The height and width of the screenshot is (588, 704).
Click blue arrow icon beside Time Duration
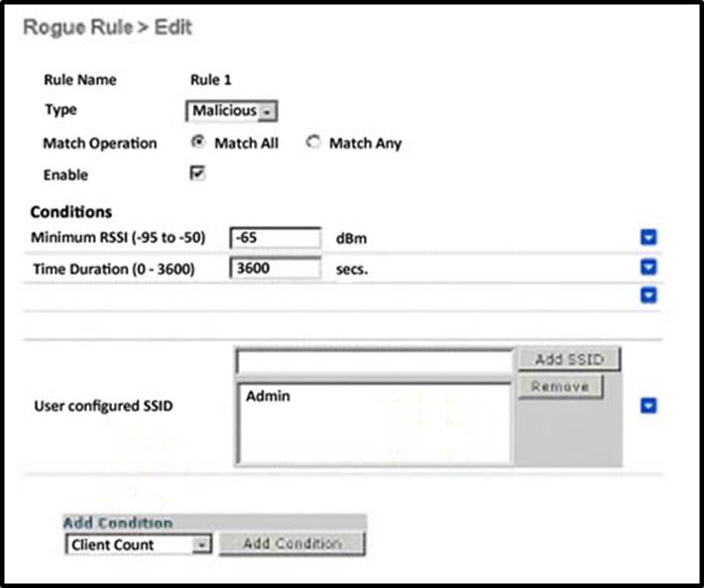[649, 268]
